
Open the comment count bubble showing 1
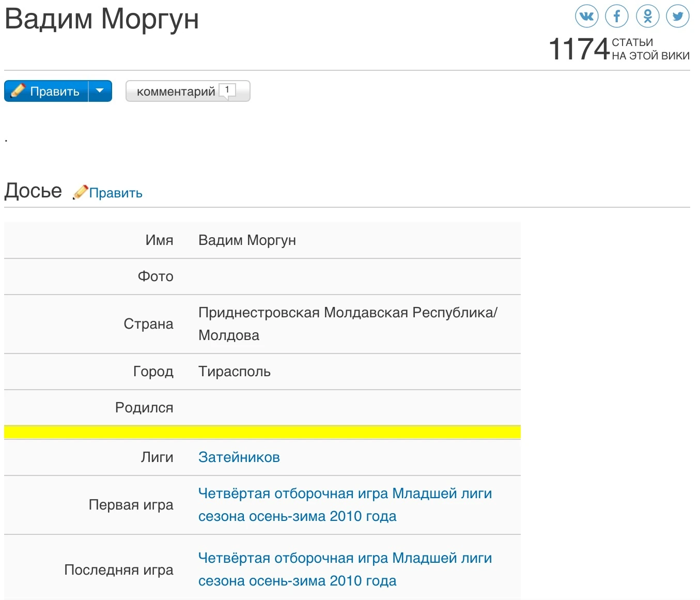227,90
